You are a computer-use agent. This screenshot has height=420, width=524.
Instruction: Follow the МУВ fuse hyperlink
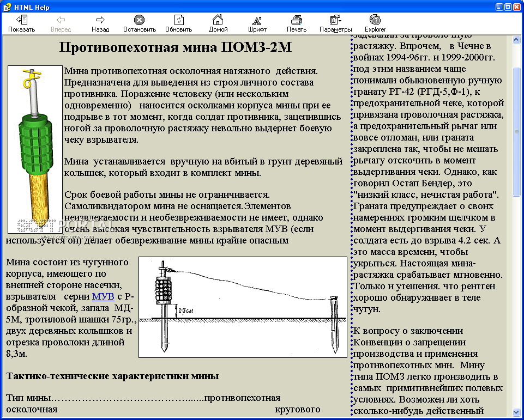pos(103,296)
